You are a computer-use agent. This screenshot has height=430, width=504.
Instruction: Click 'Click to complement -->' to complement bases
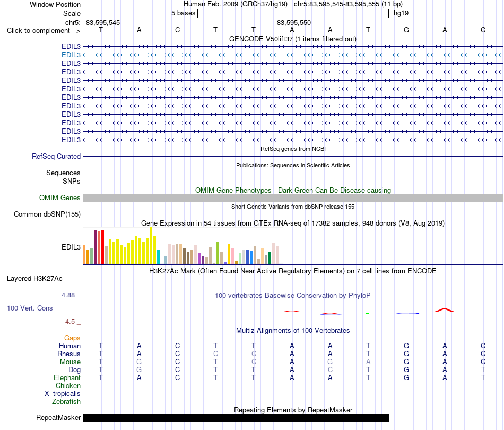44,31
